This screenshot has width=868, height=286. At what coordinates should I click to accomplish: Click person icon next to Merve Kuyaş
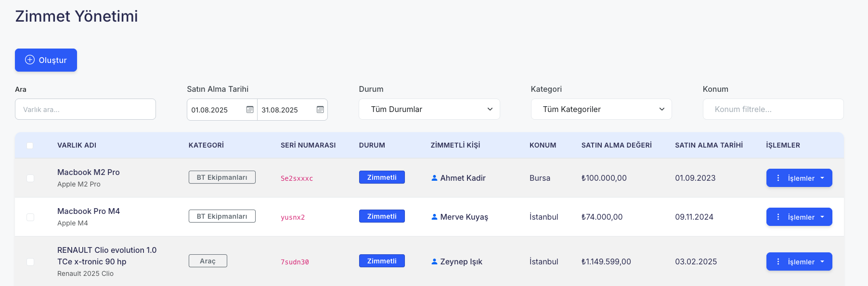pyautogui.click(x=434, y=217)
